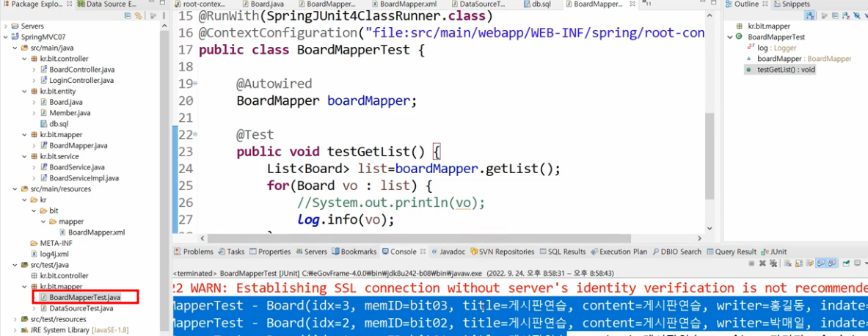Toggle Scroll Lock in Console toolbar
This screenshot has width=868, height=336.
[x=799, y=263]
